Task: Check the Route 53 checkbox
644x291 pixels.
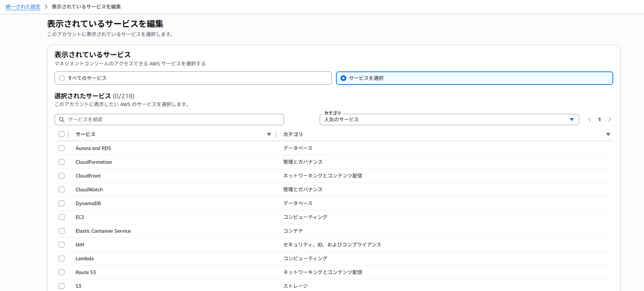Action: coord(62,272)
